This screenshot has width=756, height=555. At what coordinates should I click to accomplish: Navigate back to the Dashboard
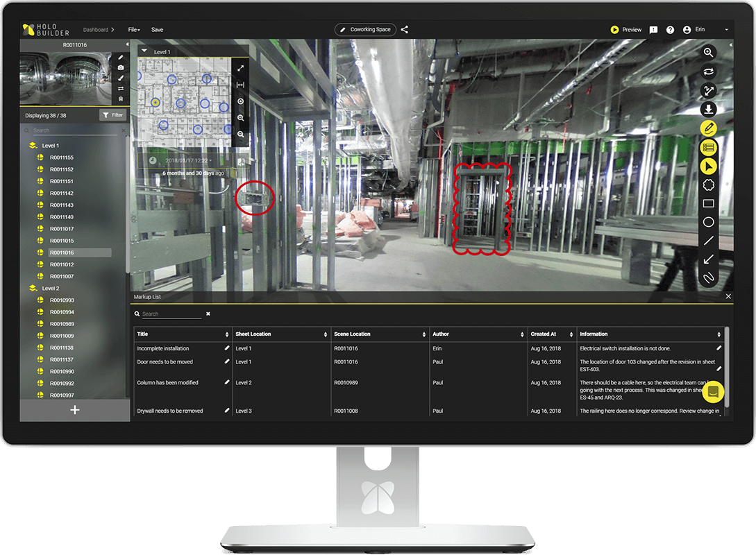click(x=95, y=30)
